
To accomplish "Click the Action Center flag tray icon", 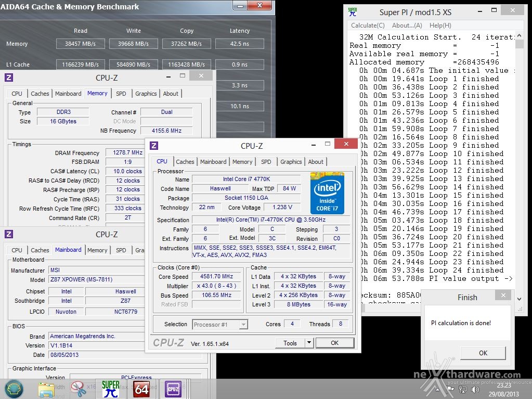I will coord(450,390).
